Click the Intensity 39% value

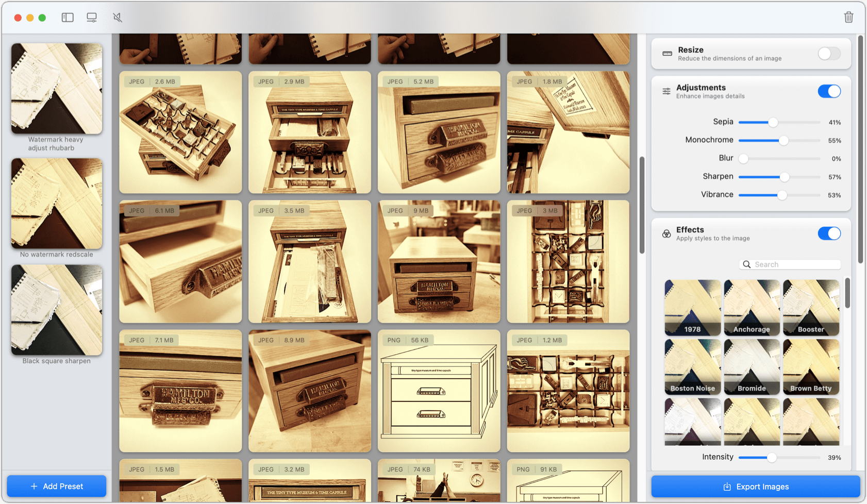pos(835,458)
